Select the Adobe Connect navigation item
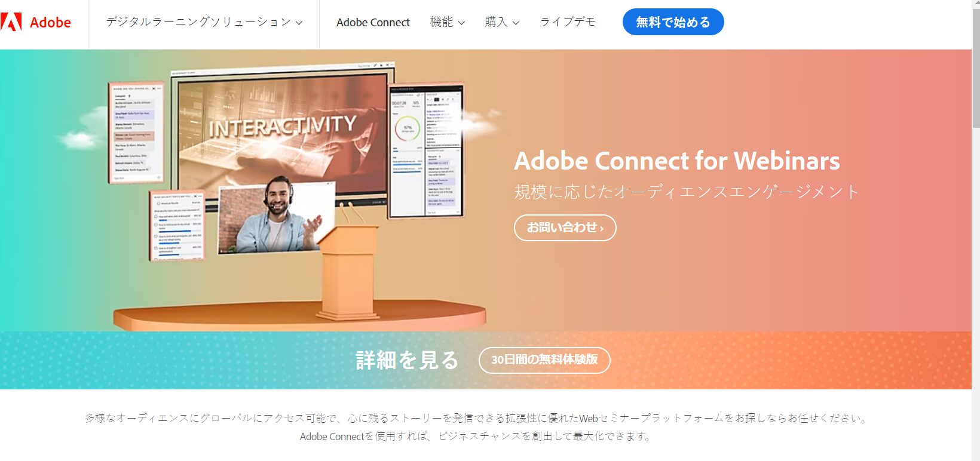 [x=373, y=22]
